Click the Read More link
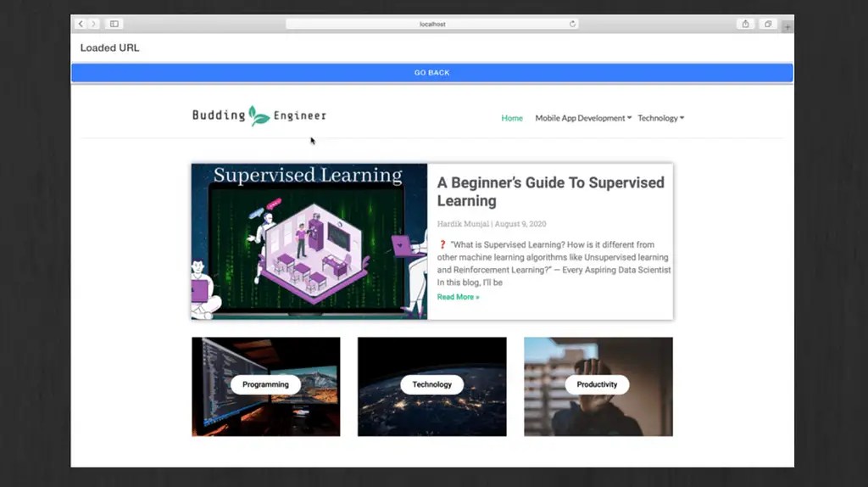 point(459,297)
